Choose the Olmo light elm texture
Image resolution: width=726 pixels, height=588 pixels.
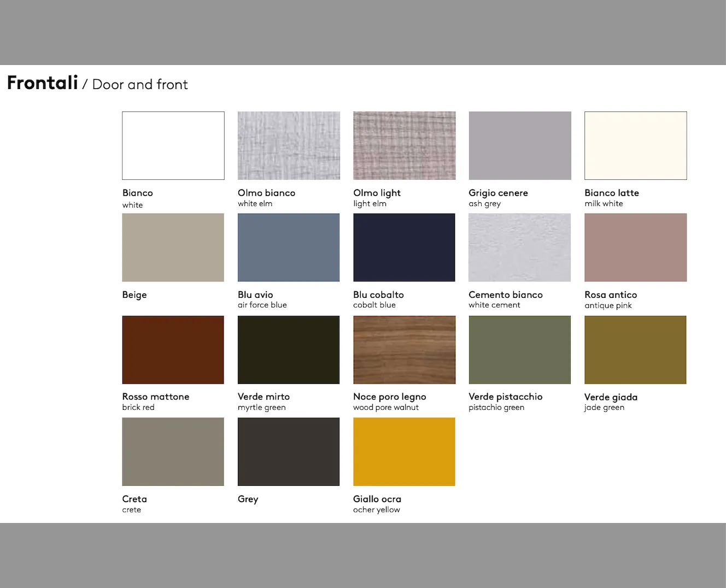click(x=404, y=145)
